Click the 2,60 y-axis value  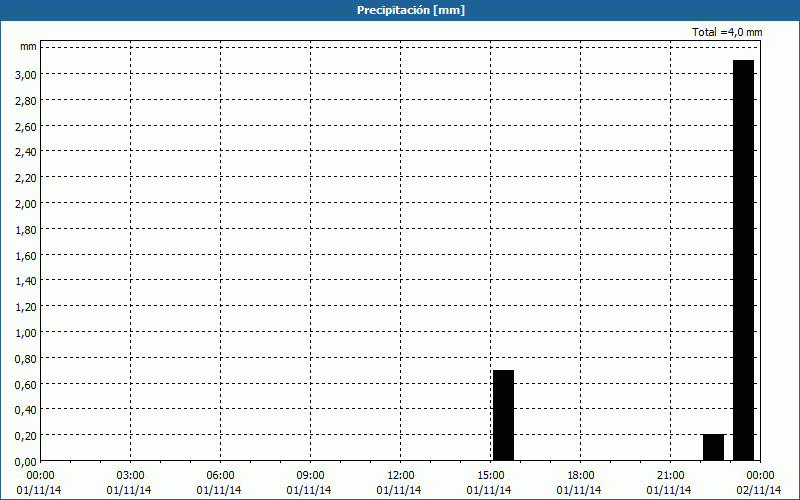tap(27, 127)
